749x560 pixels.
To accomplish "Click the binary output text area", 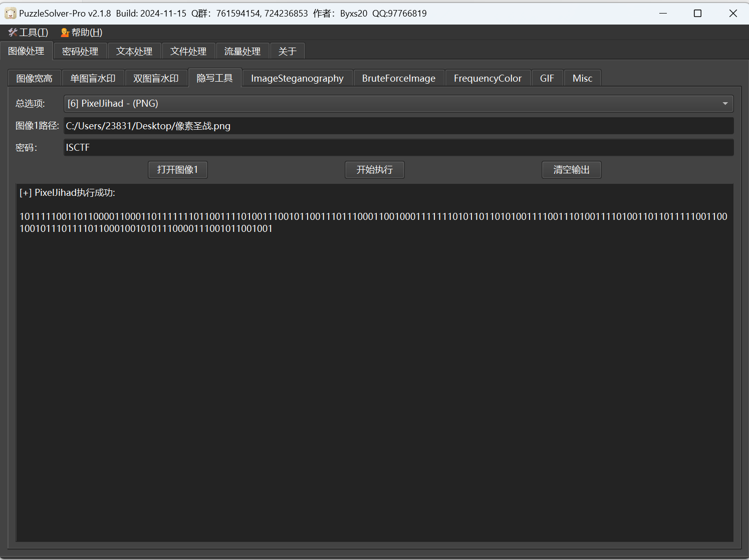I will pyautogui.click(x=375, y=363).
